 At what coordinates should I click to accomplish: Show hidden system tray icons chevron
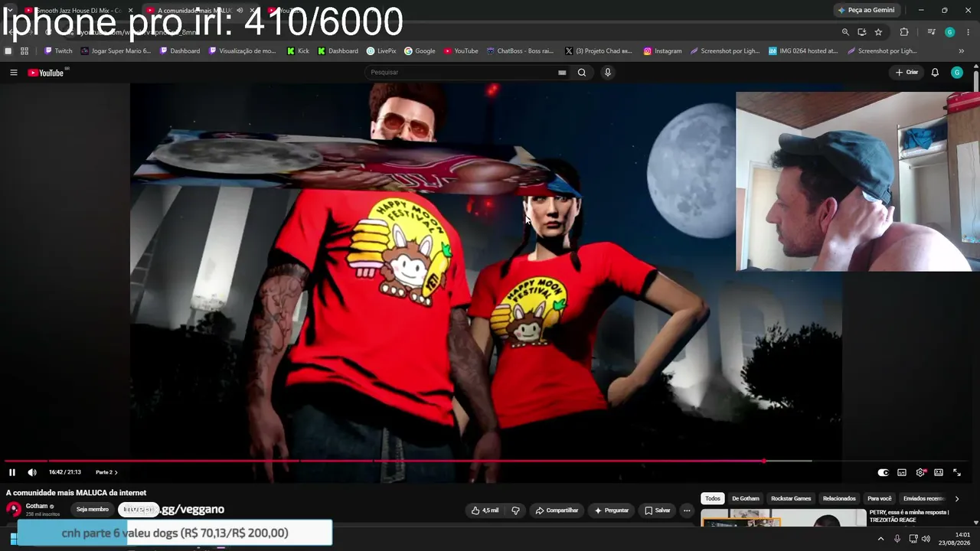pyautogui.click(x=880, y=539)
